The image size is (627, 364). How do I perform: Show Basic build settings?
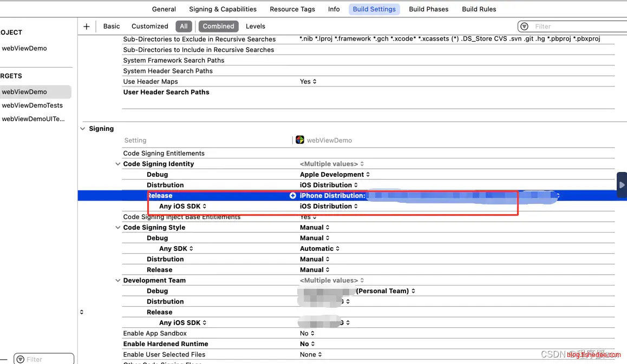click(x=112, y=26)
